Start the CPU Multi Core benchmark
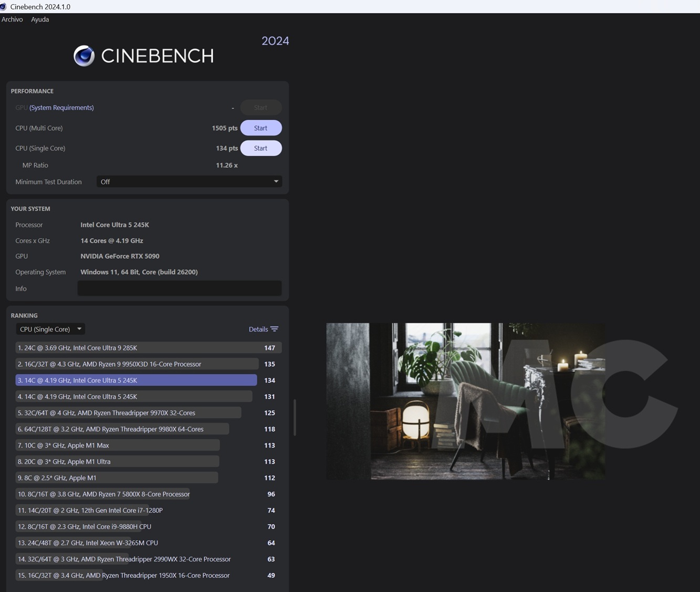This screenshot has width=700, height=592. [260, 128]
